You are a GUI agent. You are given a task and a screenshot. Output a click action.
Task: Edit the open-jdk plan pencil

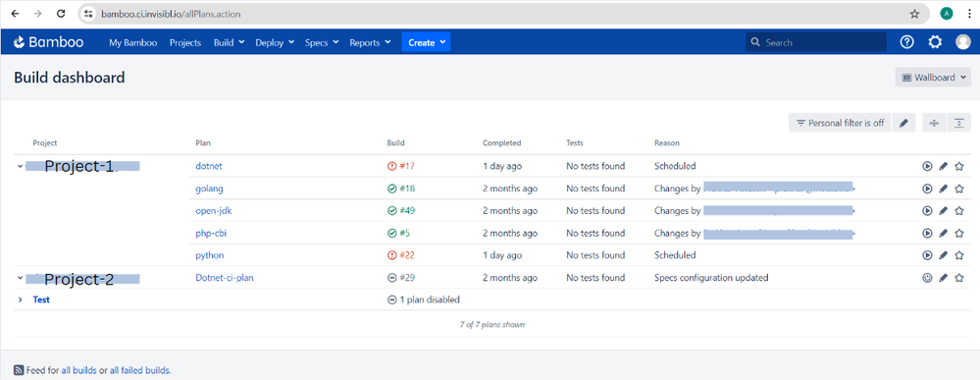944,211
